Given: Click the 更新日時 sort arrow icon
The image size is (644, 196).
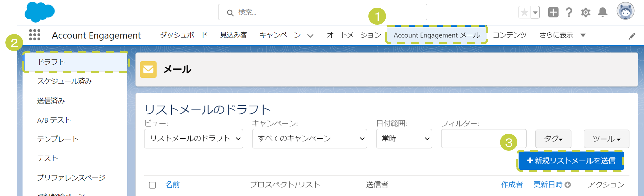Looking at the screenshot, I should click(568, 185).
